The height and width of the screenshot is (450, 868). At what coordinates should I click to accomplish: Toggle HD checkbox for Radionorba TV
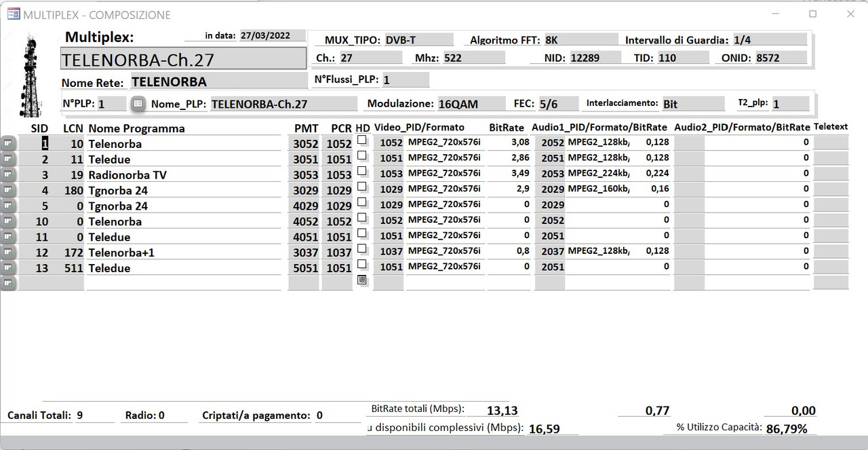pyautogui.click(x=362, y=171)
